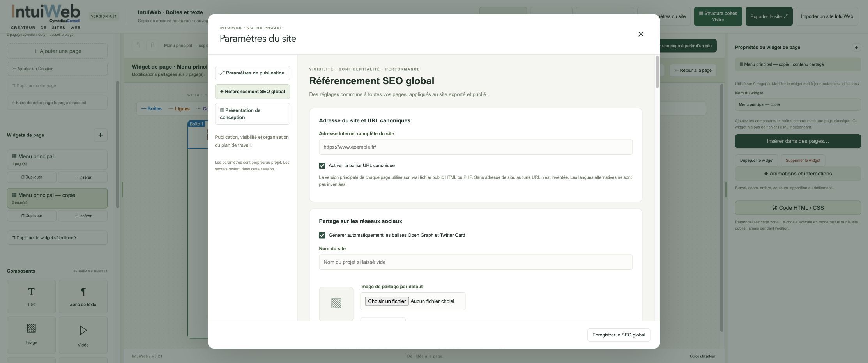Toggle Open Graph et Twitter Card generation checkbox
The image size is (868, 363).
[x=322, y=235]
